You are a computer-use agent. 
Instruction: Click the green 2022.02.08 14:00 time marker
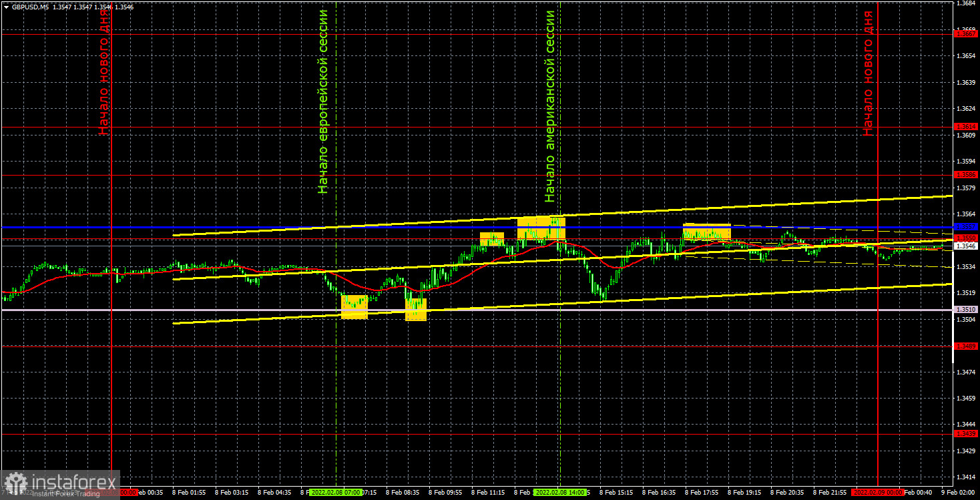coord(561,492)
